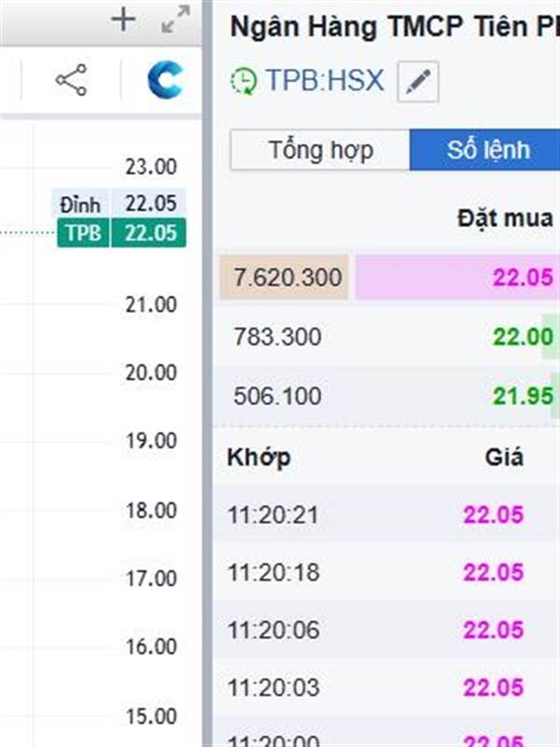Select the bid price 21.95

coord(523,396)
